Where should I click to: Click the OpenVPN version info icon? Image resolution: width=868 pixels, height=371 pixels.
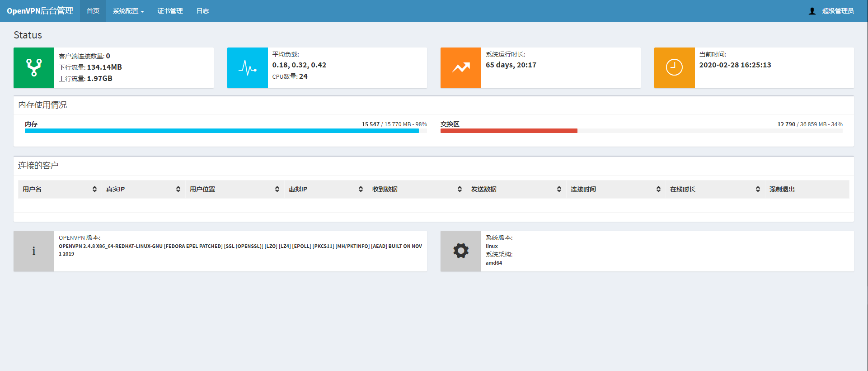[x=34, y=251]
